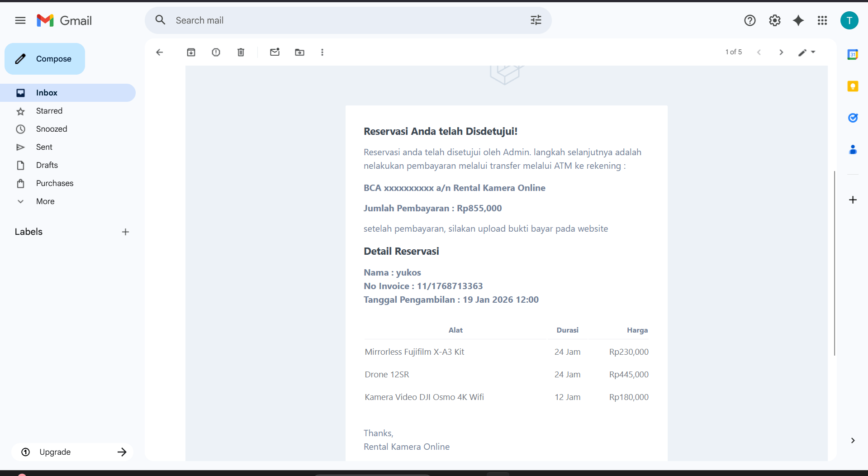
Task: Expand More folders list
Action: click(68, 201)
